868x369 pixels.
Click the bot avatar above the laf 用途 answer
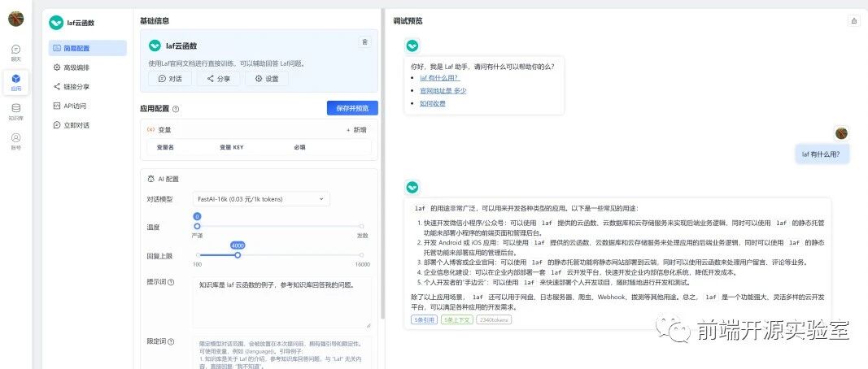412,188
